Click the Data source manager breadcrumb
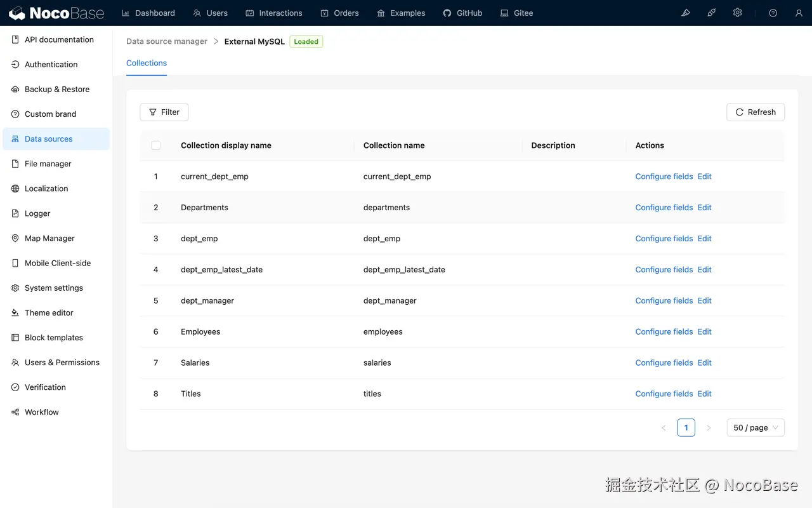The width and height of the screenshot is (812, 508). point(166,41)
